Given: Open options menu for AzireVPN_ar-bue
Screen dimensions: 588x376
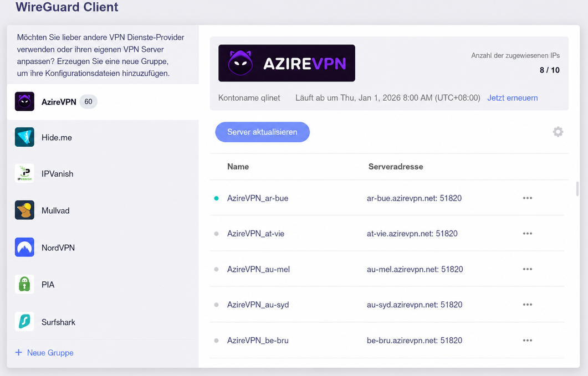Looking at the screenshot, I should coord(528,198).
